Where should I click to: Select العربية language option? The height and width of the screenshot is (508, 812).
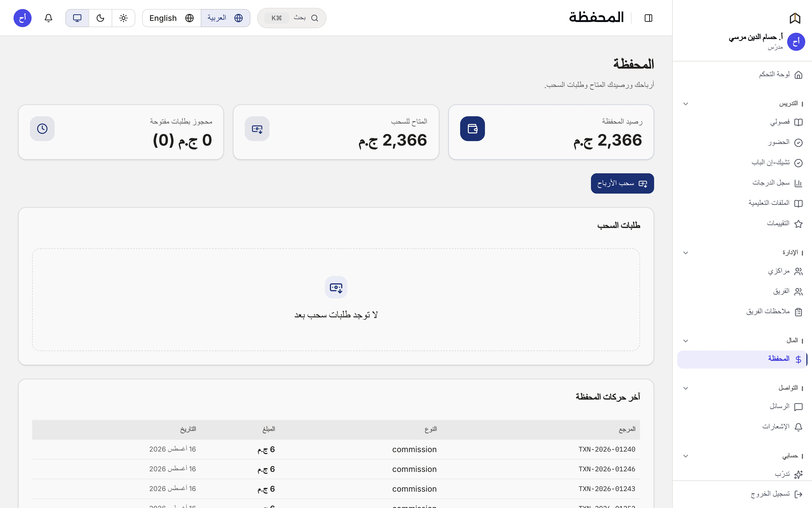pyautogui.click(x=225, y=18)
